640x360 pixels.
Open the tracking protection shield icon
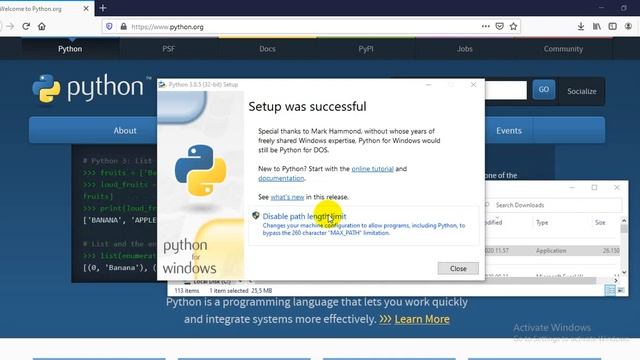(x=109, y=27)
